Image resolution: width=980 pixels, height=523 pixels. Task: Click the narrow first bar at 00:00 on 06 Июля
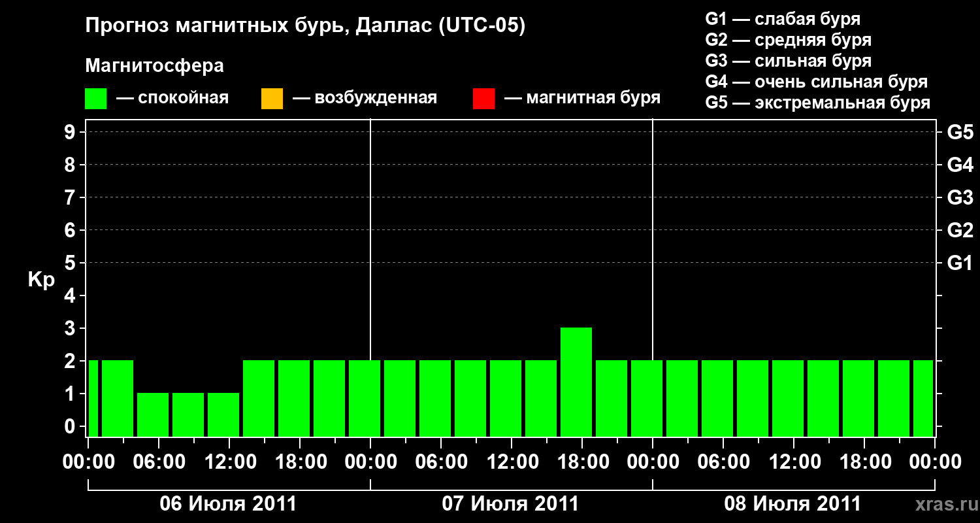point(93,398)
